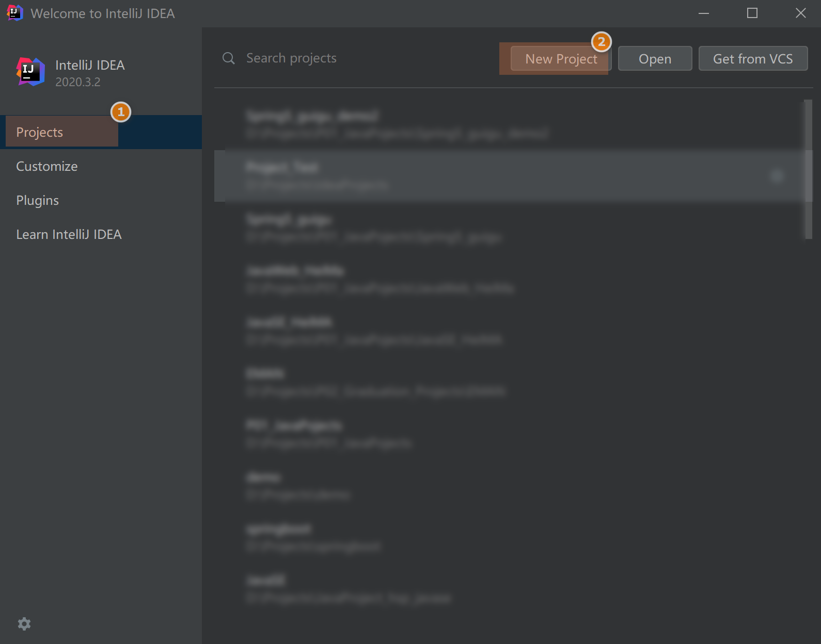
Task: Maximize the Welcome window
Action: (752, 13)
